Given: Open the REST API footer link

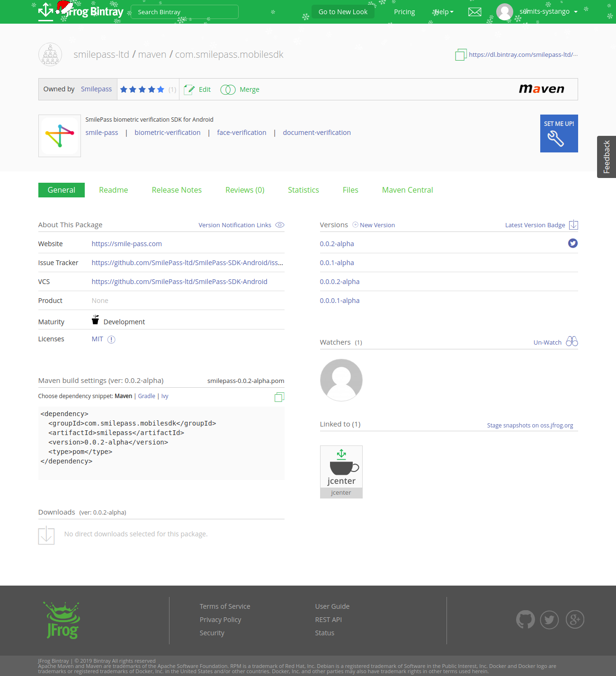Looking at the screenshot, I should point(328,620).
